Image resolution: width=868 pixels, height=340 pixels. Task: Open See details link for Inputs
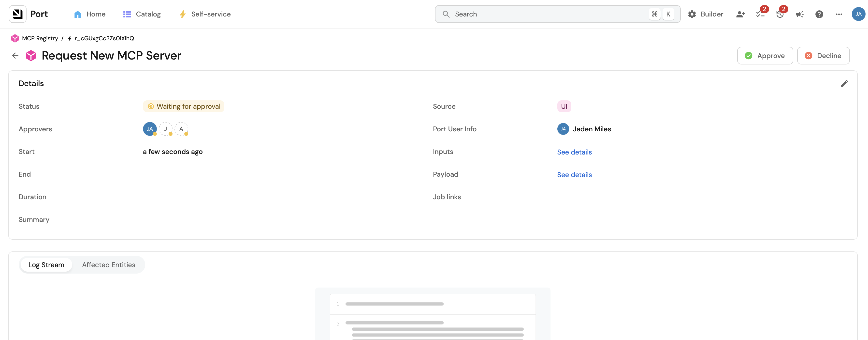click(574, 152)
